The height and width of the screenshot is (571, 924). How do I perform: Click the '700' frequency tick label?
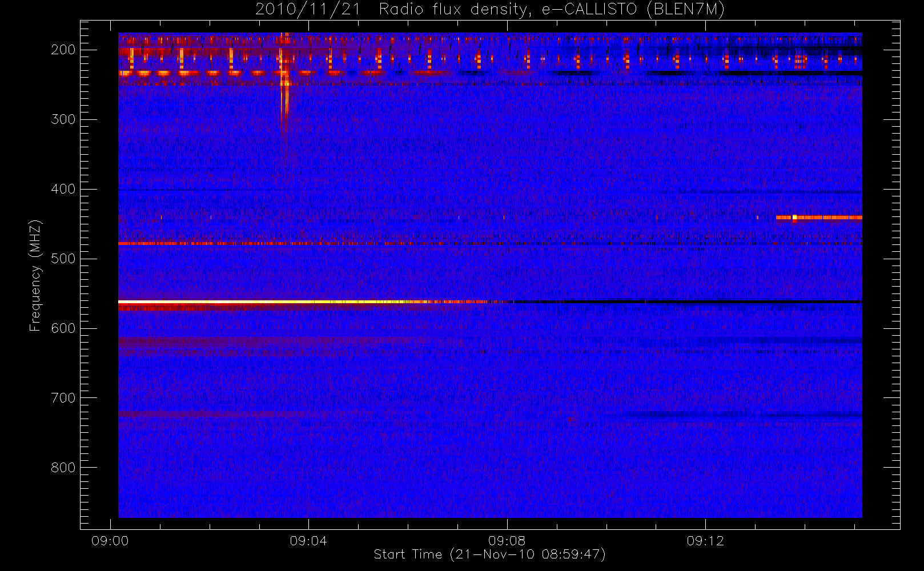pos(63,398)
